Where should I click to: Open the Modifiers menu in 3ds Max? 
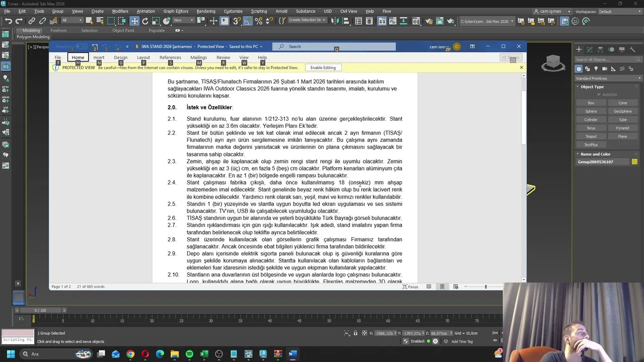[x=120, y=11]
